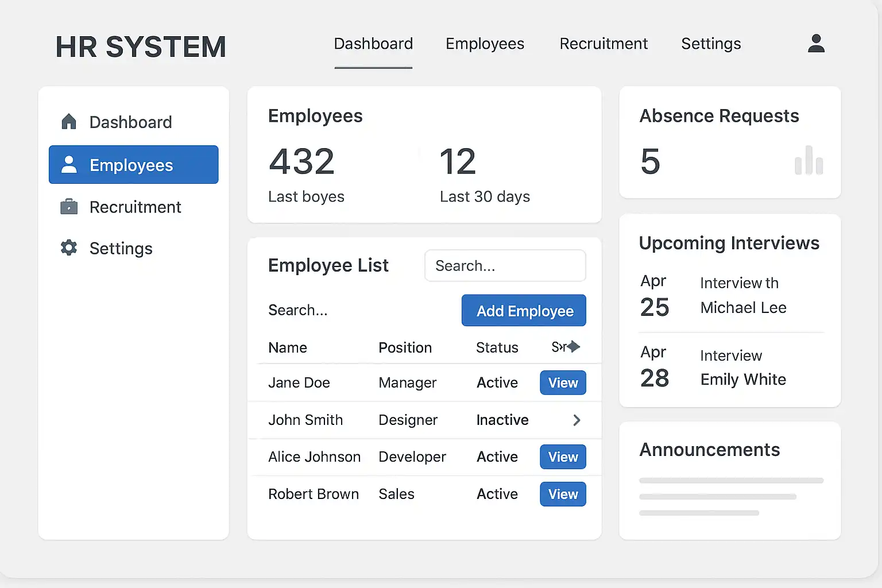This screenshot has height=588, width=882.
Task: Click the user profile icon
Action: 816,44
